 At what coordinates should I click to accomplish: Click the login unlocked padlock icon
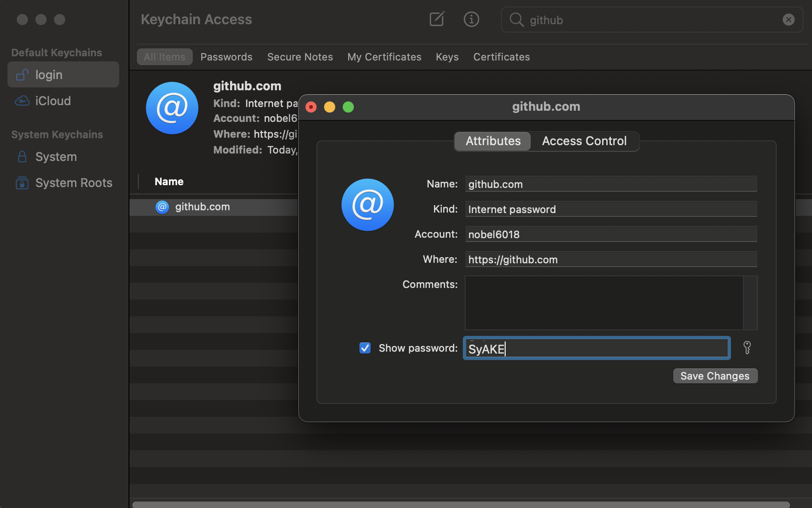22,74
